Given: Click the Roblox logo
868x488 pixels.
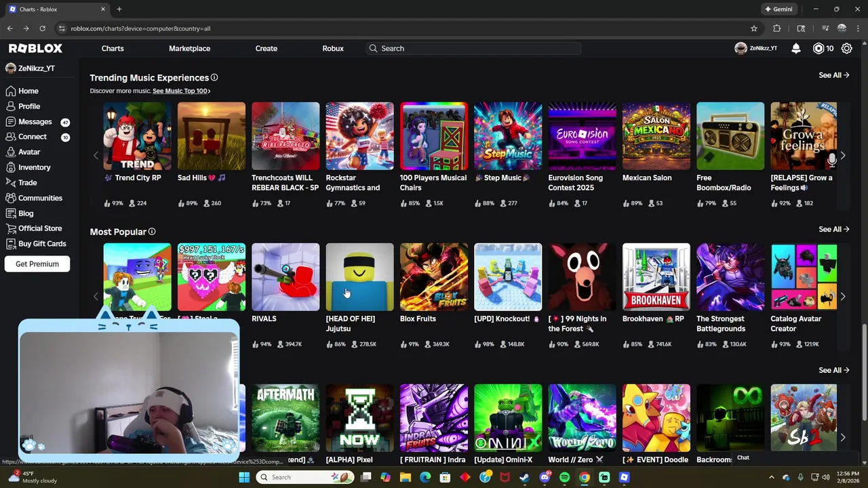Looking at the screenshot, I should [x=35, y=48].
